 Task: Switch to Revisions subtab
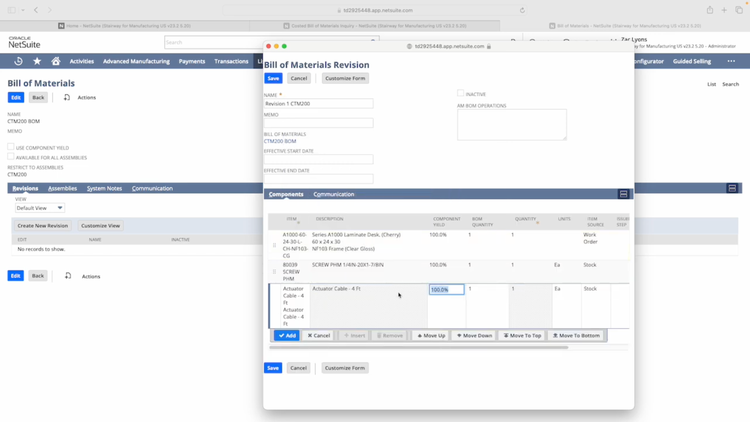pos(25,189)
